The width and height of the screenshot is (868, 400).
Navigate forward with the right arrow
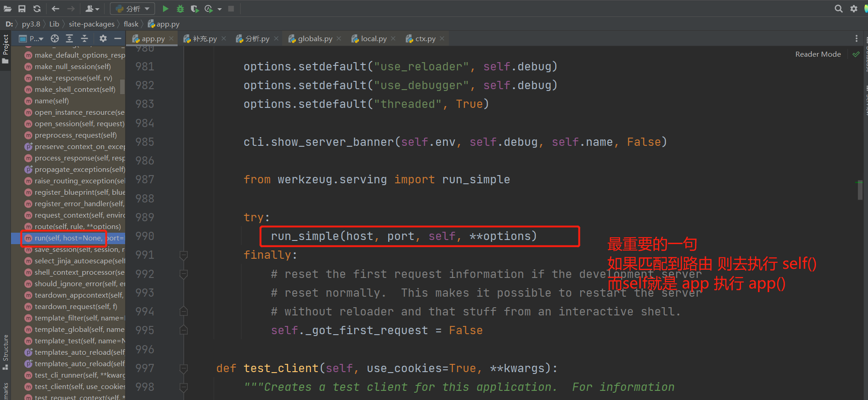pyautogui.click(x=71, y=9)
